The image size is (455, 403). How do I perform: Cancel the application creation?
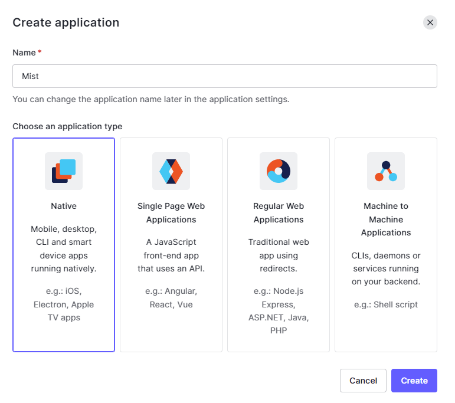(363, 381)
